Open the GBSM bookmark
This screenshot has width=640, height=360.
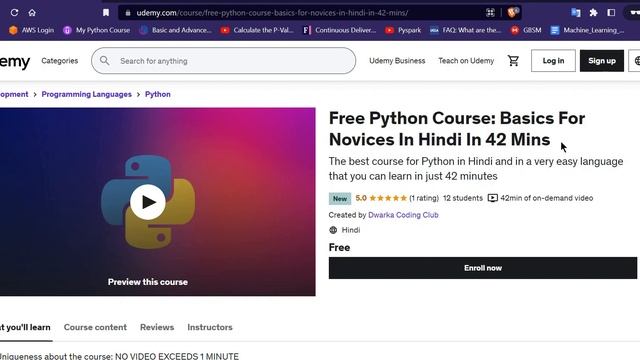pos(526,30)
